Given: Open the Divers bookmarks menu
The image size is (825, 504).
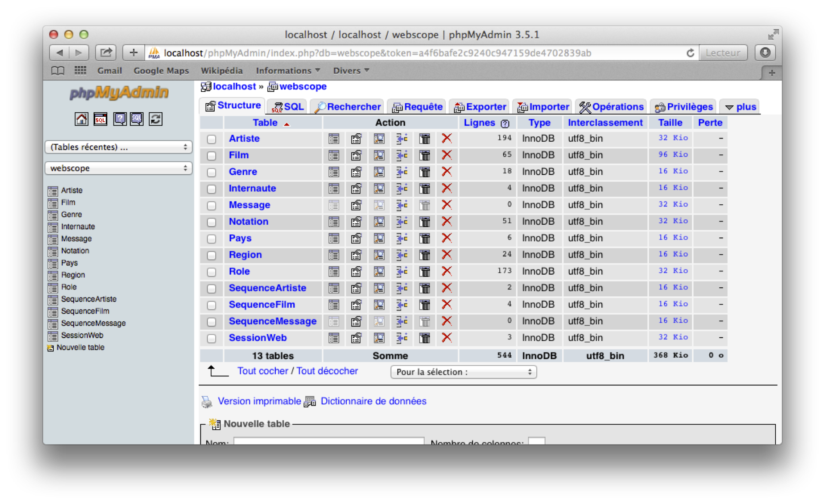Looking at the screenshot, I should (351, 71).
